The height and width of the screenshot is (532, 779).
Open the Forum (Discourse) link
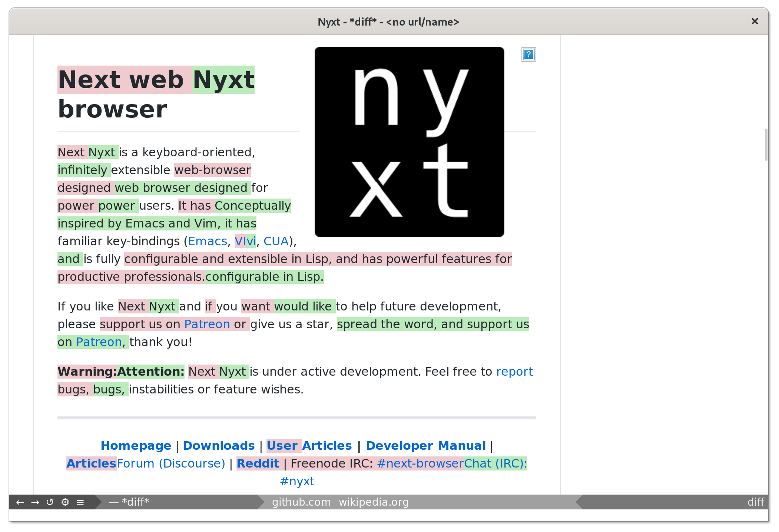(171, 463)
